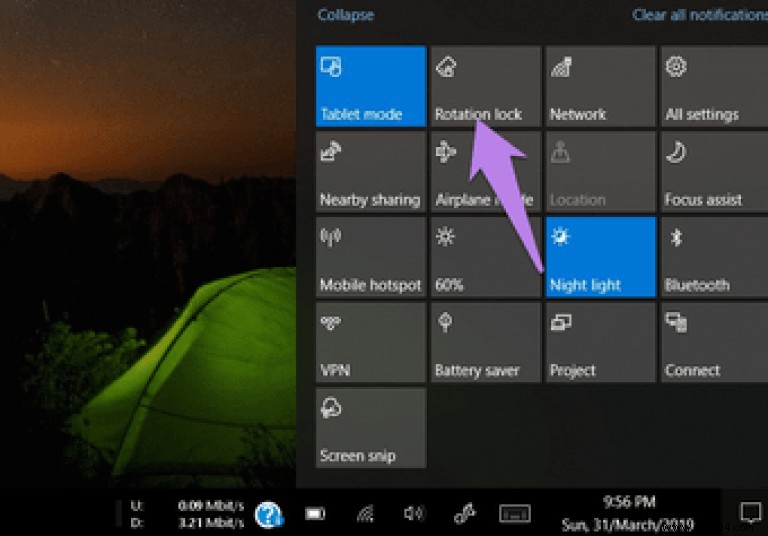Turn on Mobile hotspot tile
The height and width of the screenshot is (536, 768).
click(371, 257)
